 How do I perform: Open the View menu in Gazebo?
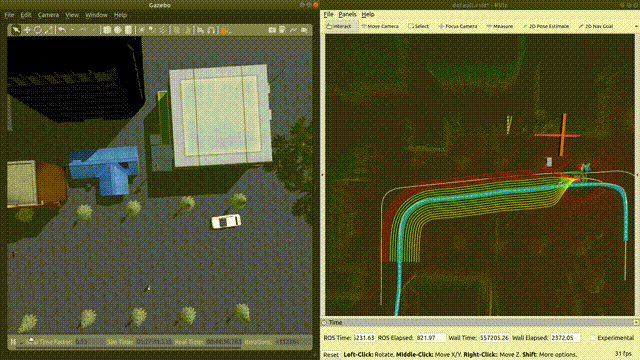pos(72,15)
